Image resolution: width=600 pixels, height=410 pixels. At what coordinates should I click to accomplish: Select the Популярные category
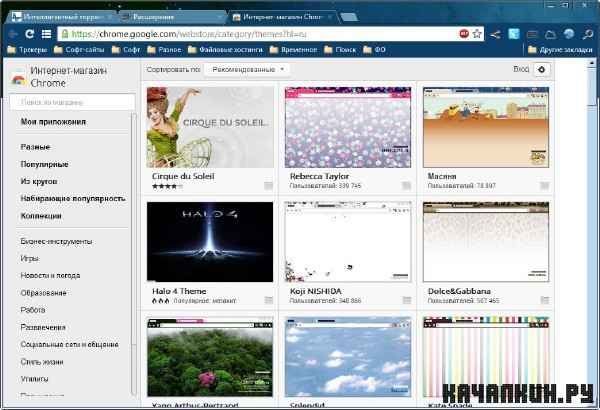[x=44, y=164]
